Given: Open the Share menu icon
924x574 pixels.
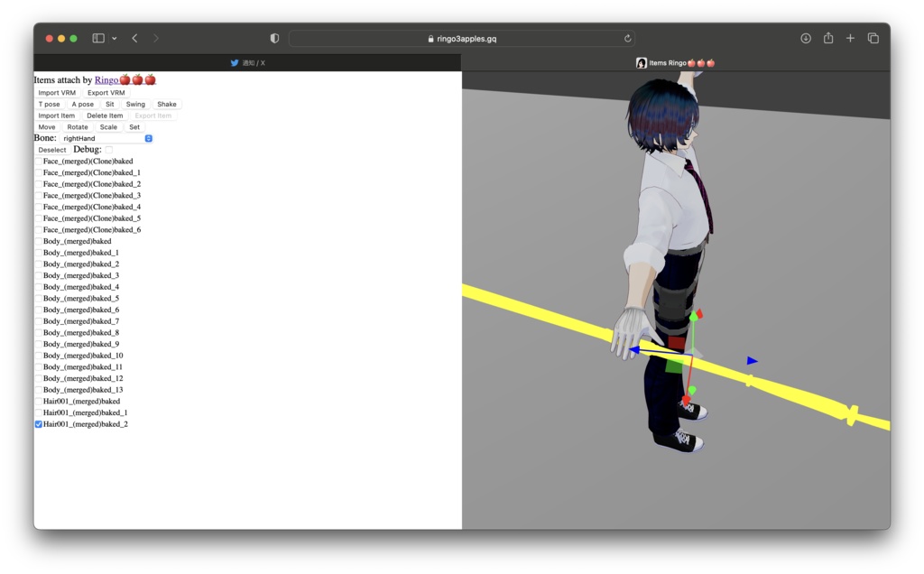Looking at the screenshot, I should (828, 38).
